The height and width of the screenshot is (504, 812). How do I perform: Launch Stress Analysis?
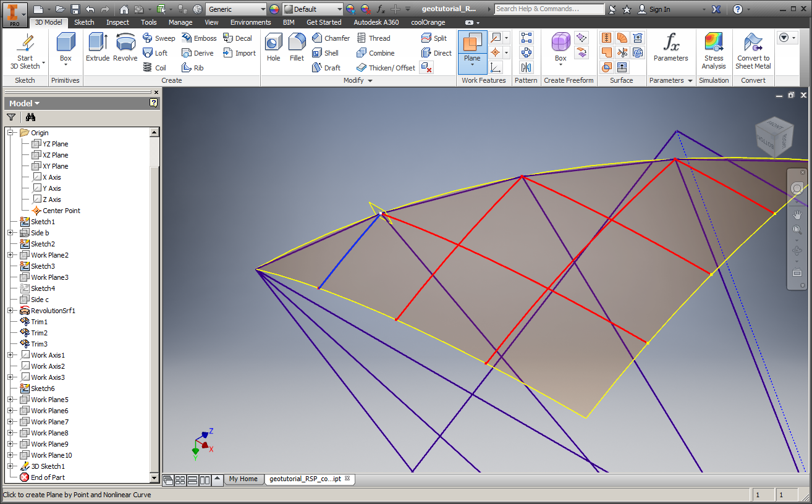click(x=714, y=51)
